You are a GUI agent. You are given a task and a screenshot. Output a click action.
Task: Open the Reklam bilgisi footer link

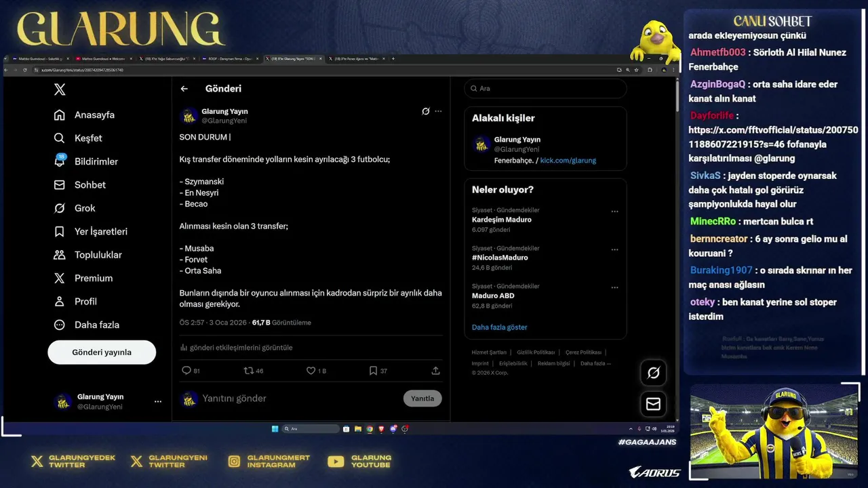554,363
